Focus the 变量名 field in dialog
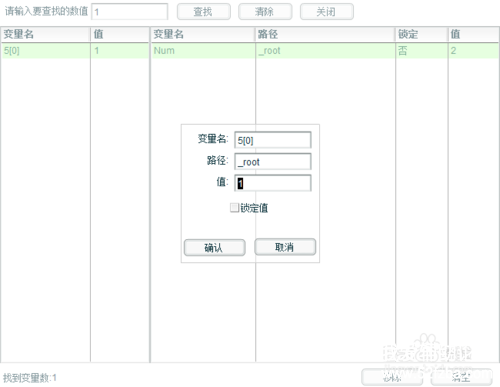 click(273, 140)
